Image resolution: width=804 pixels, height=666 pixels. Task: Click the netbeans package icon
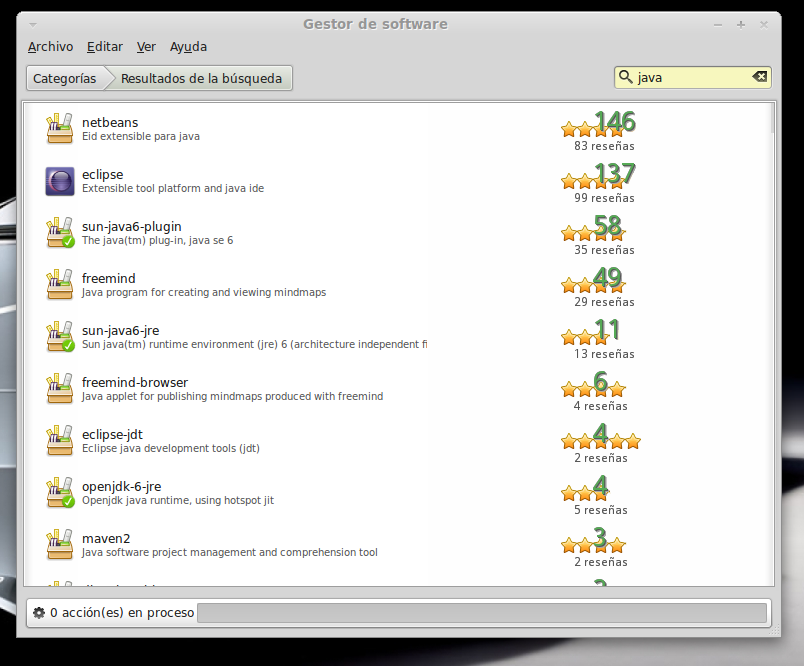(59, 129)
